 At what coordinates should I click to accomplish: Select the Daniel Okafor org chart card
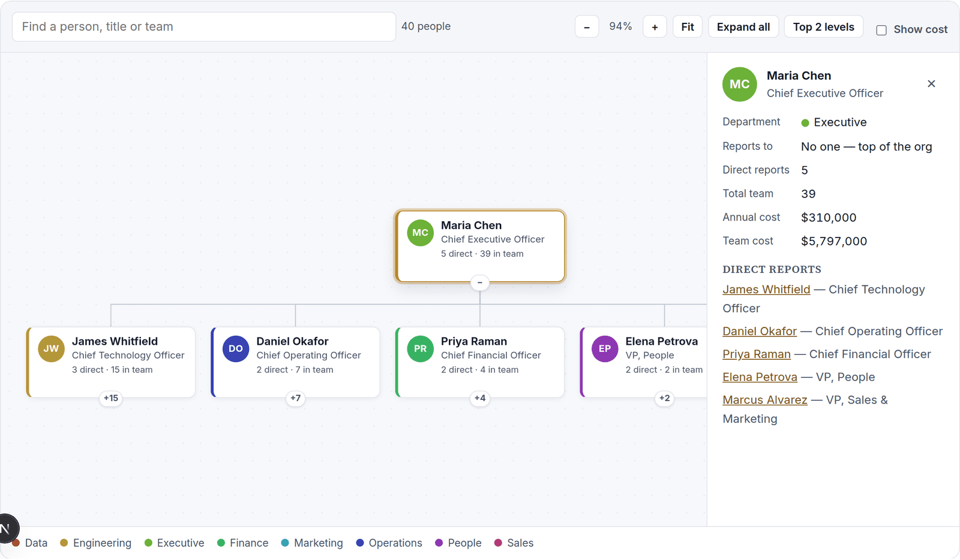[x=296, y=362]
